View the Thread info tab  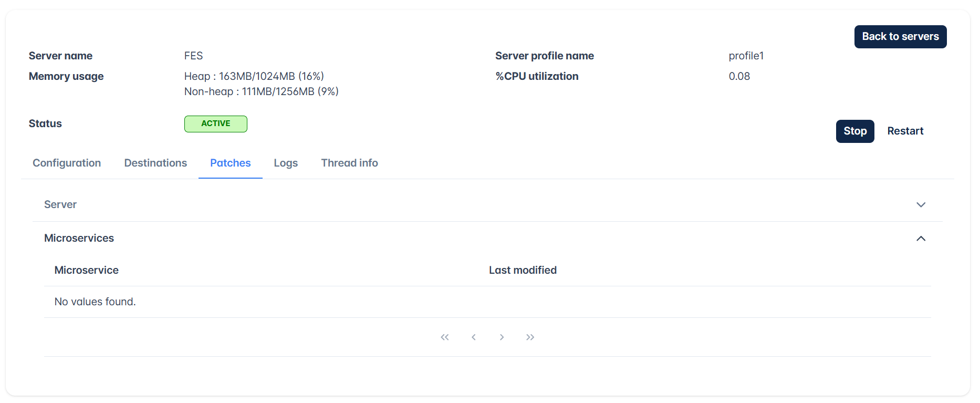click(x=350, y=163)
